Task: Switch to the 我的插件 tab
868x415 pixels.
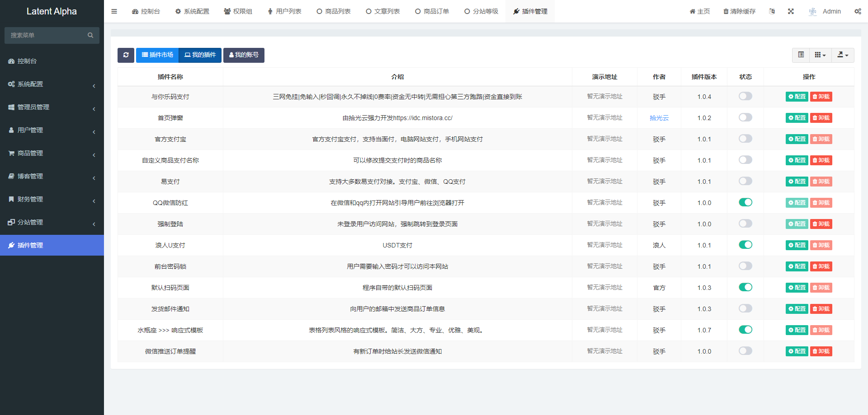Action: click(x=200, y=55)
